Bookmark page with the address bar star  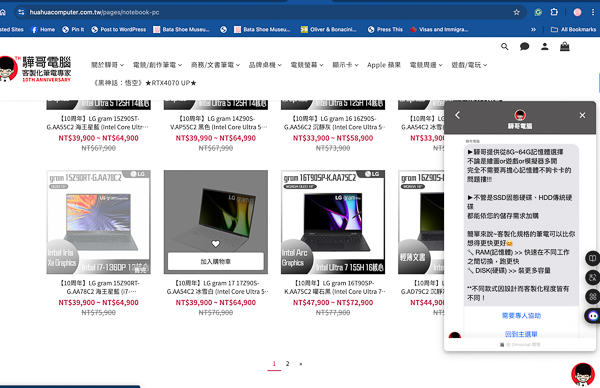[x=517, y=12]
